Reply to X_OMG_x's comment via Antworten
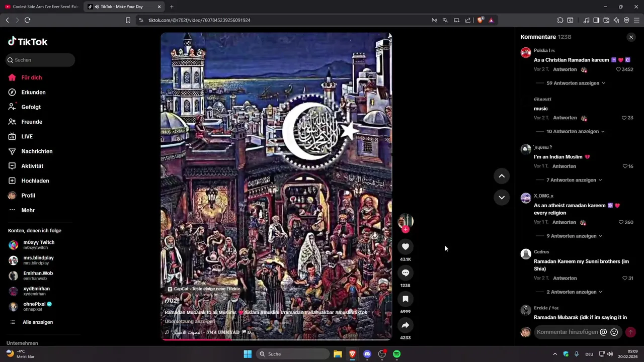The height and width of the screenshot is (362, 644). [x=564, y=222]
